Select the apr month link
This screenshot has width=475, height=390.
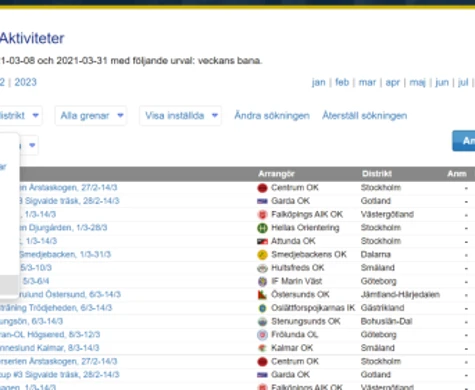pos(392,82)
